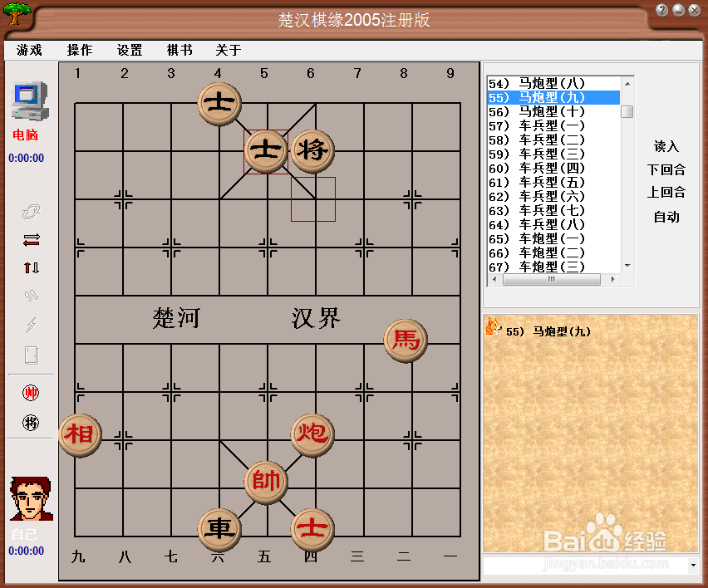The width and height of the screenshot is (708, 588).
Task: Click the fox icon in notes panel
Action: pos(493,326)
